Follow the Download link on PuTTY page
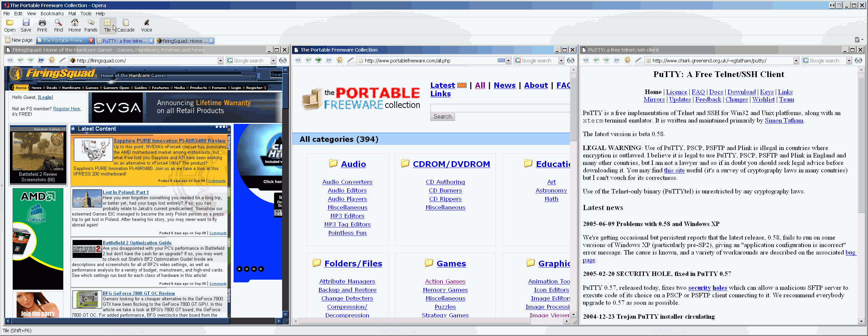This screenshot has height=336, width=868. click(x=742, y=92)
